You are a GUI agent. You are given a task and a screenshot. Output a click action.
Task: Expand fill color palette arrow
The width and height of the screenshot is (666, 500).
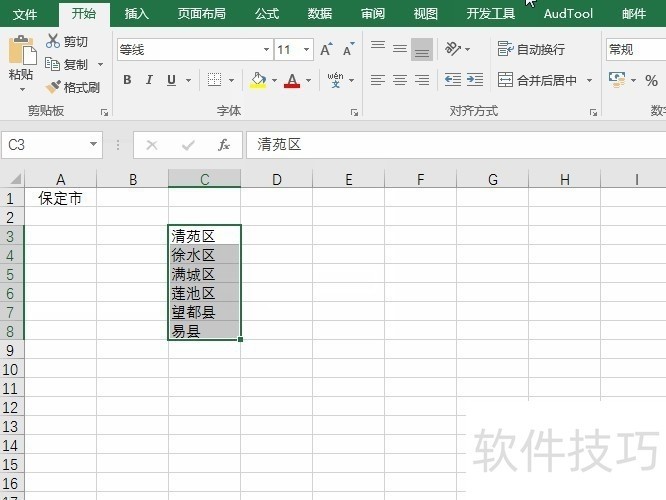pos(274,80)
